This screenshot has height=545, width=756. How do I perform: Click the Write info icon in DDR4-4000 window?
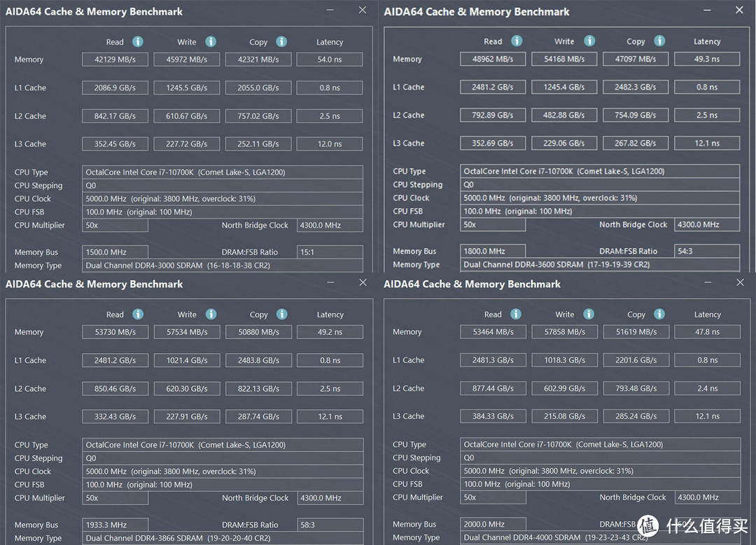(x=589, y=315)
